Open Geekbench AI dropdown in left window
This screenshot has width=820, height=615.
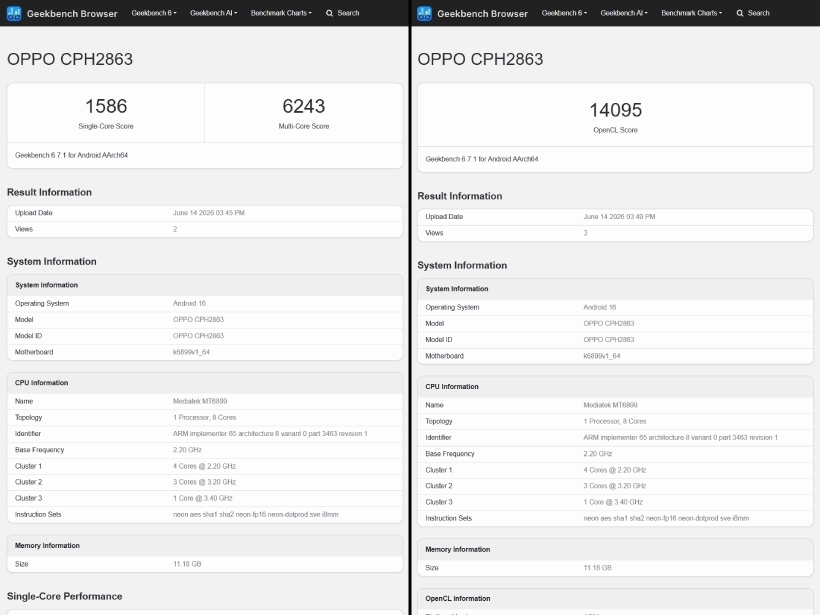tap(213, 13)
